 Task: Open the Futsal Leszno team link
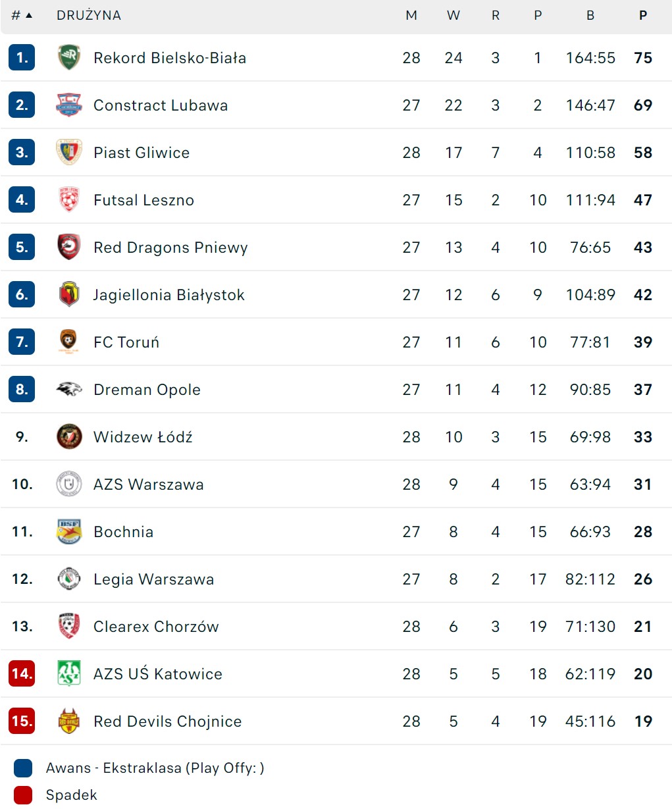click(143, 200)
